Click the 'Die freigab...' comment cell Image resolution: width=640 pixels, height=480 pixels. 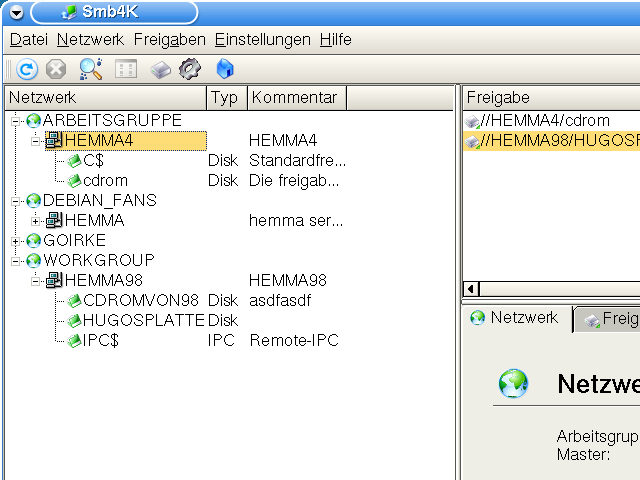click(294, 180)
